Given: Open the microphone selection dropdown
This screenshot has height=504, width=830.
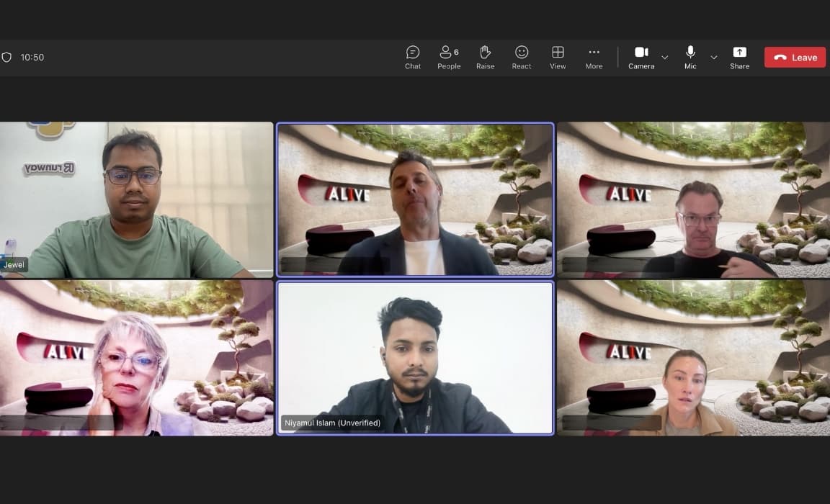Looking at the screenshot, I should 713,58.
